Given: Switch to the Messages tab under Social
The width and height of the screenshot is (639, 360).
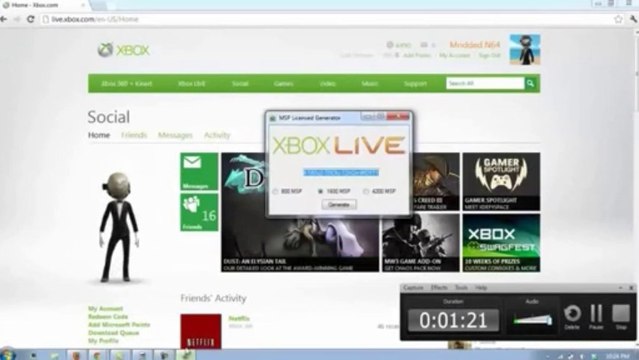Looking at the screenshot, I should (x=175, y=135).
